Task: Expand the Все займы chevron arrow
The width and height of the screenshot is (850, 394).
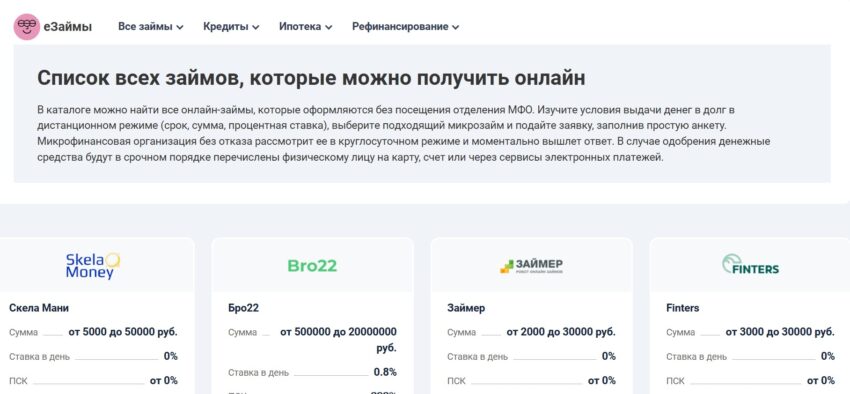Action: [x=180, y=27]
